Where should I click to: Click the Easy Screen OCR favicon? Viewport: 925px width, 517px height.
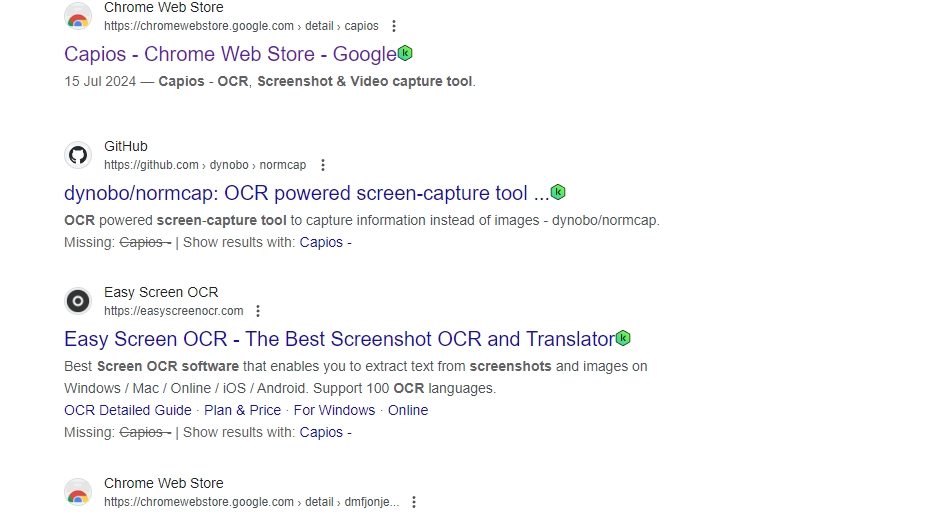[x=78, y=301]
